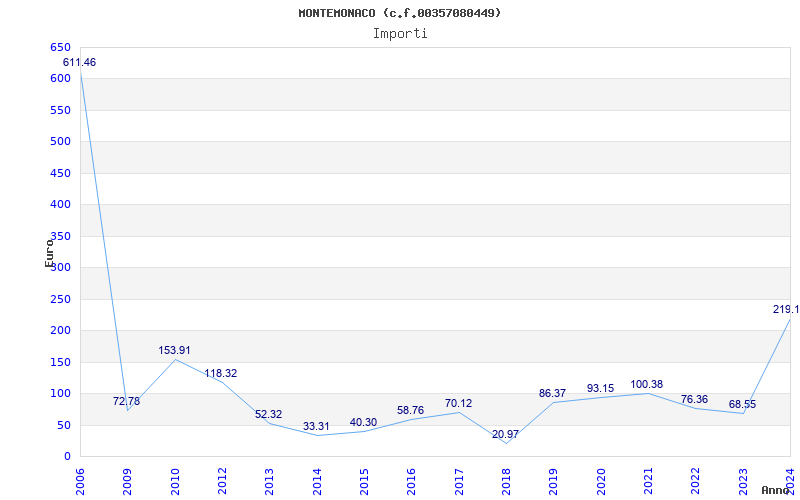The width and height of the screenshot is (800, 500).
Task: Click the 250 y-axis tick label
Action: 60,299
